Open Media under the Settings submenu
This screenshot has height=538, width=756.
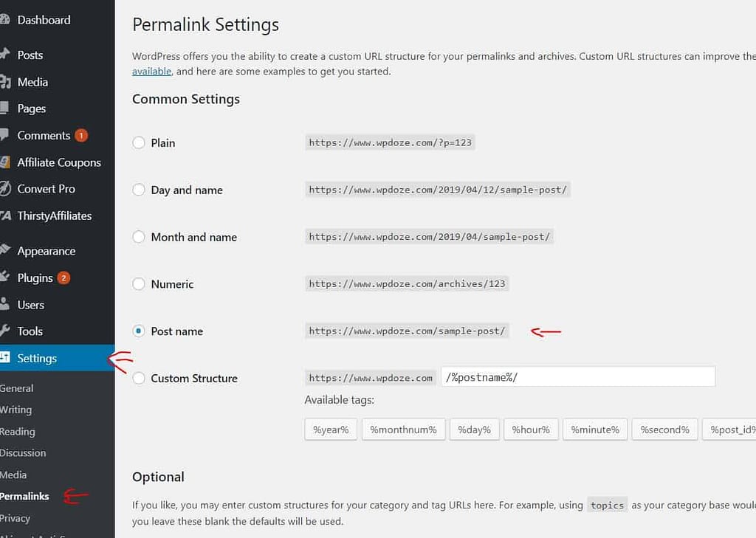(13, 475)
